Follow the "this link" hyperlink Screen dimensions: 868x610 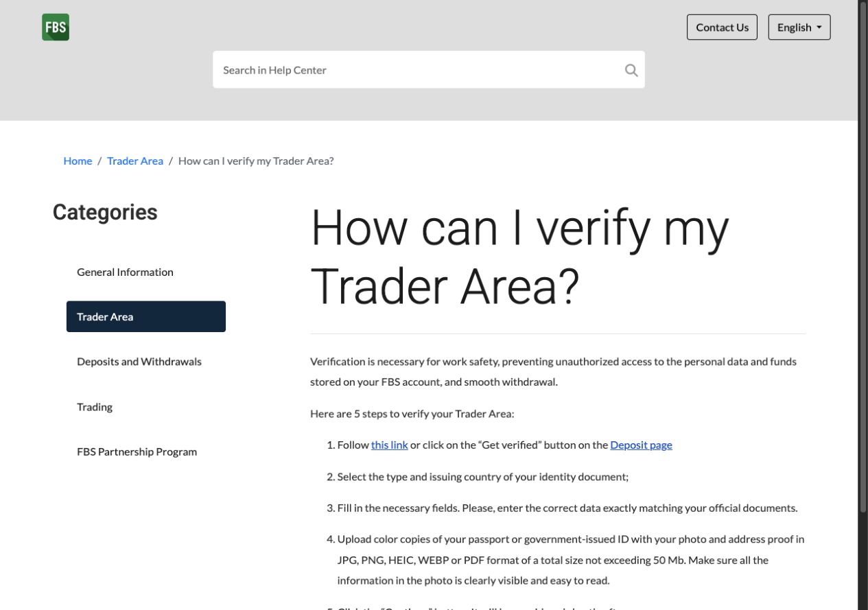point(390,445)
